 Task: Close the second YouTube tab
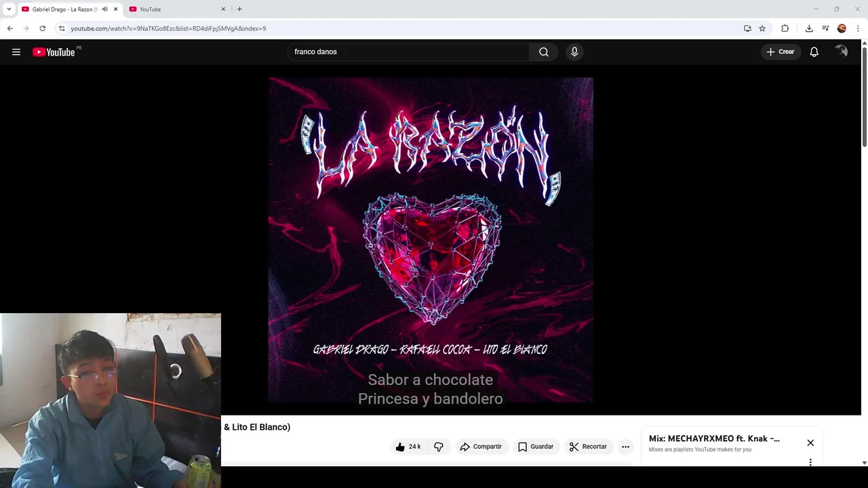coord(223,9)
